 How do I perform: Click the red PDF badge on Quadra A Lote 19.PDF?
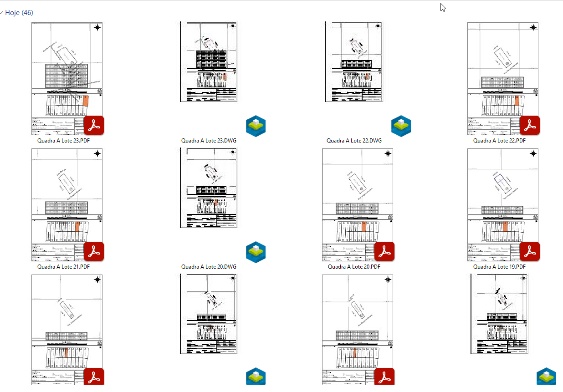pyautogui.click(x=530, y=251)
